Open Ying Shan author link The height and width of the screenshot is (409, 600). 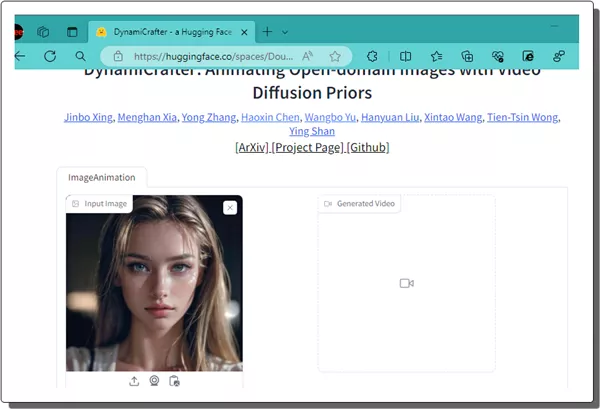pyautogui.click(x=312, y=131)
